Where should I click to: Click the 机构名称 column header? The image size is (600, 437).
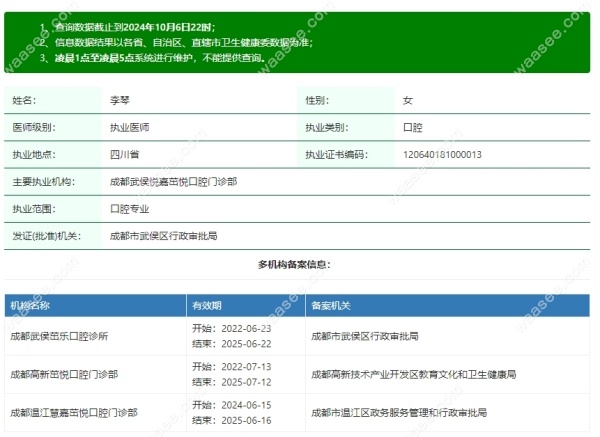tap(30, 305)
